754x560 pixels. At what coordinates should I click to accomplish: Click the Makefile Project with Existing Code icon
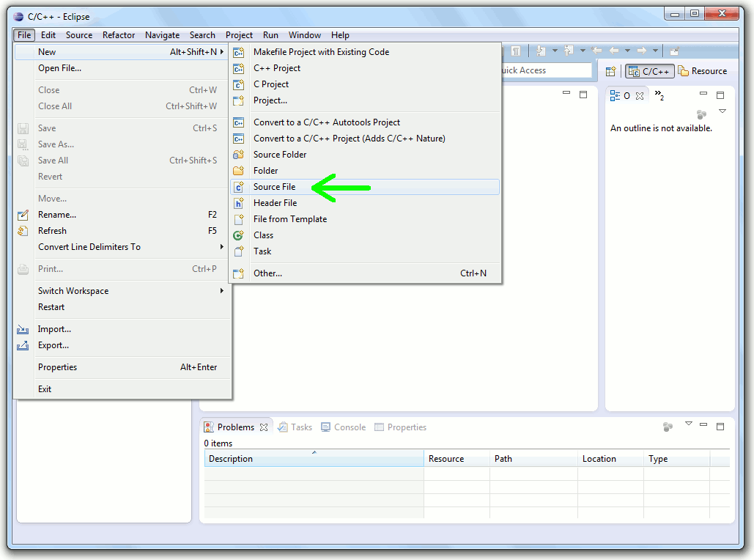[x=239, y=52]
